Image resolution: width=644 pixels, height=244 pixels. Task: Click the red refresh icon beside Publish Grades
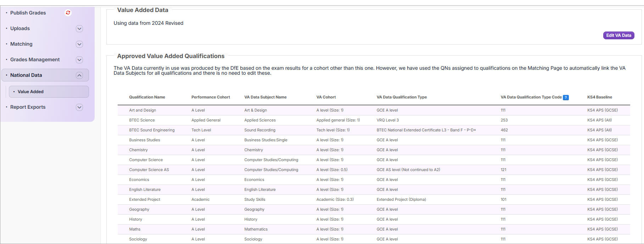pyautogui.click(x=68, y=13)
